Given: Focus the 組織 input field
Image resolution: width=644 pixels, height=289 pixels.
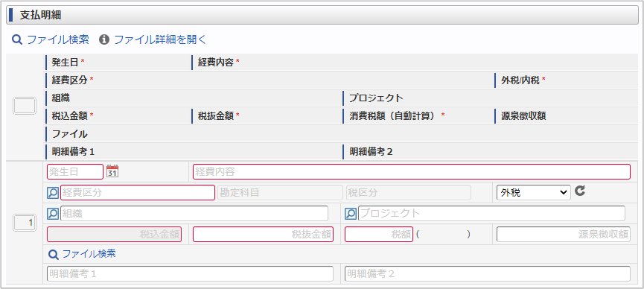Looking at the screenshot, I should pyautogui.click(x=194, y=213).
